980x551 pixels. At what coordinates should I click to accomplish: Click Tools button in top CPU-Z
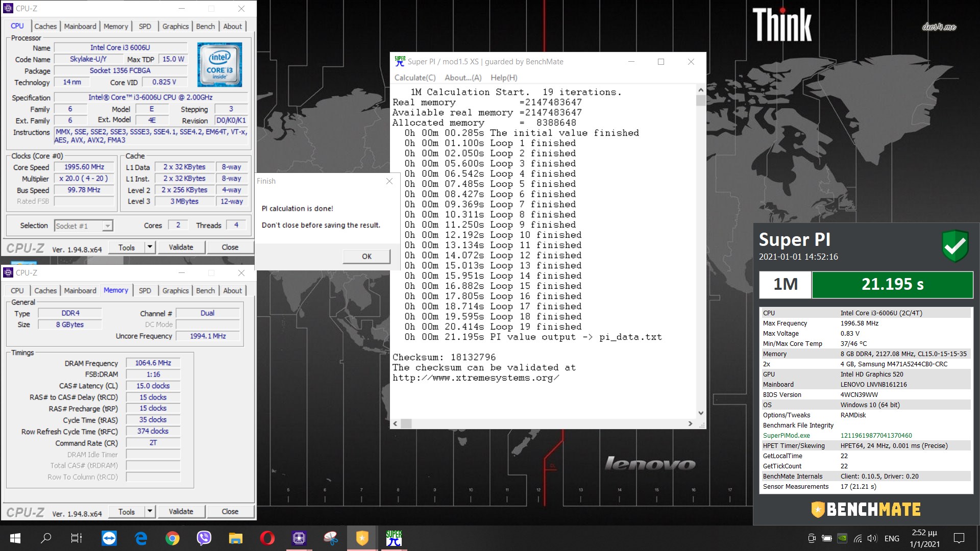tap(127, 247)
